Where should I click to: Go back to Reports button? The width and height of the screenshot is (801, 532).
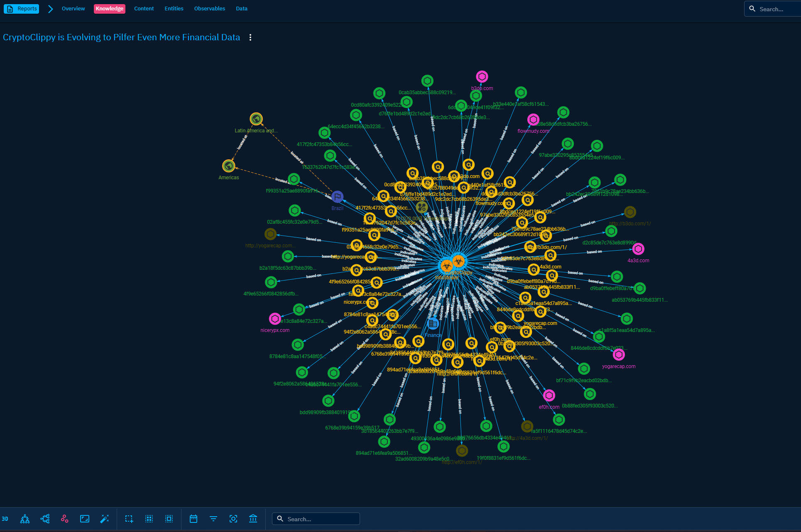[x=22, y=9]
